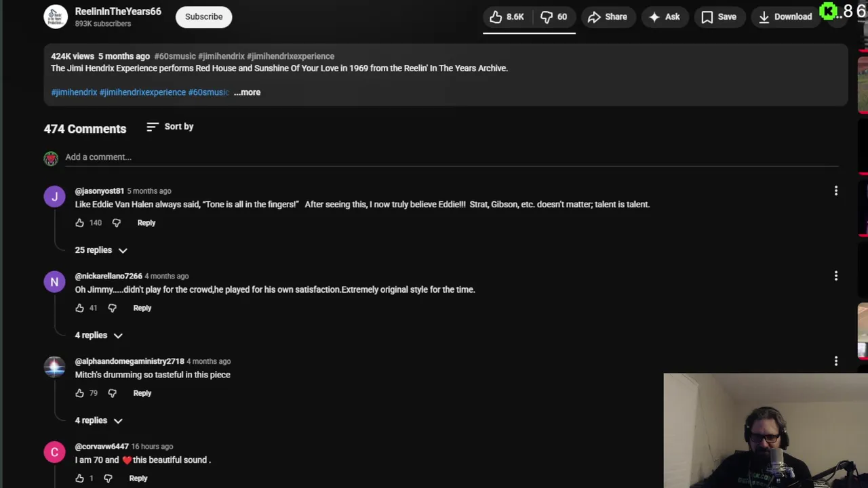Like the comment about Mitch's drumming
This screenshot has width=868, height=488.
click(79, 394)
